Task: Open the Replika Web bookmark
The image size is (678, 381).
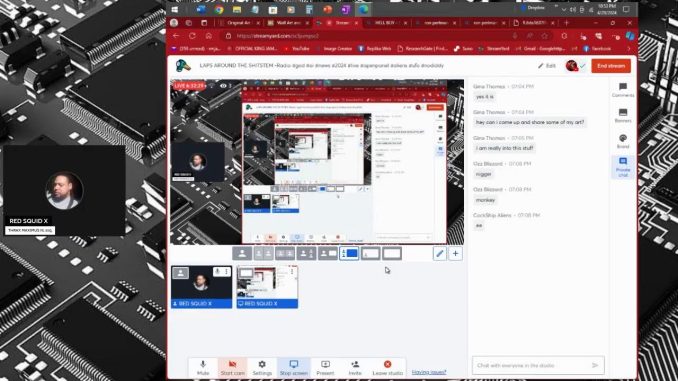Action: click(x=374, y=48)
